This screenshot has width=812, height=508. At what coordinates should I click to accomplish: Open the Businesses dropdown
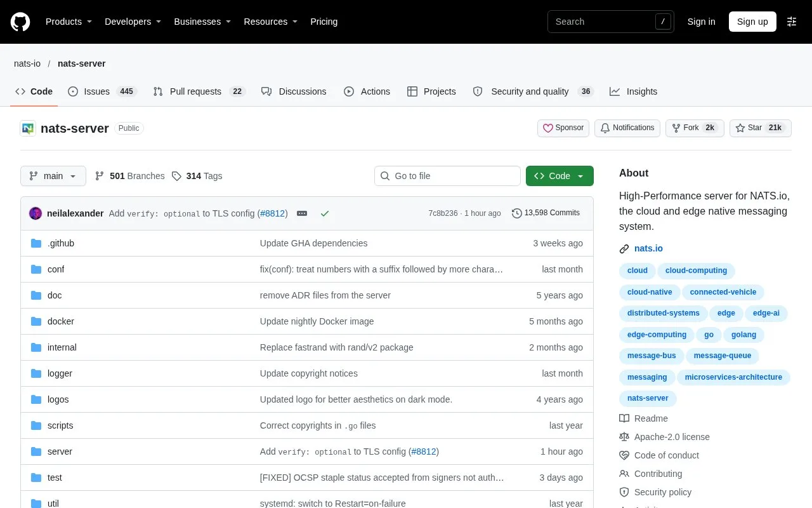coord(202,22)
